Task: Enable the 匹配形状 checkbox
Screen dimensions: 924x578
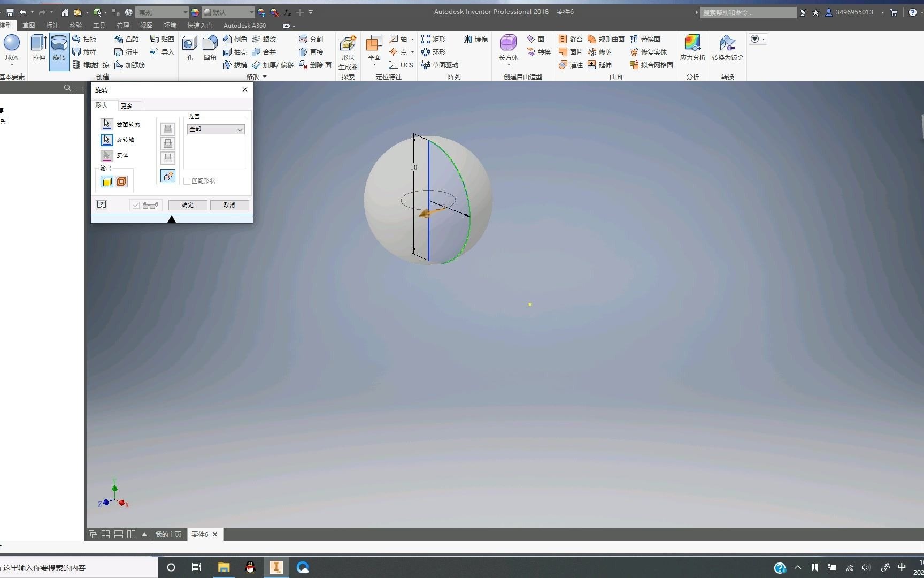Action: (x=187, y=181)
